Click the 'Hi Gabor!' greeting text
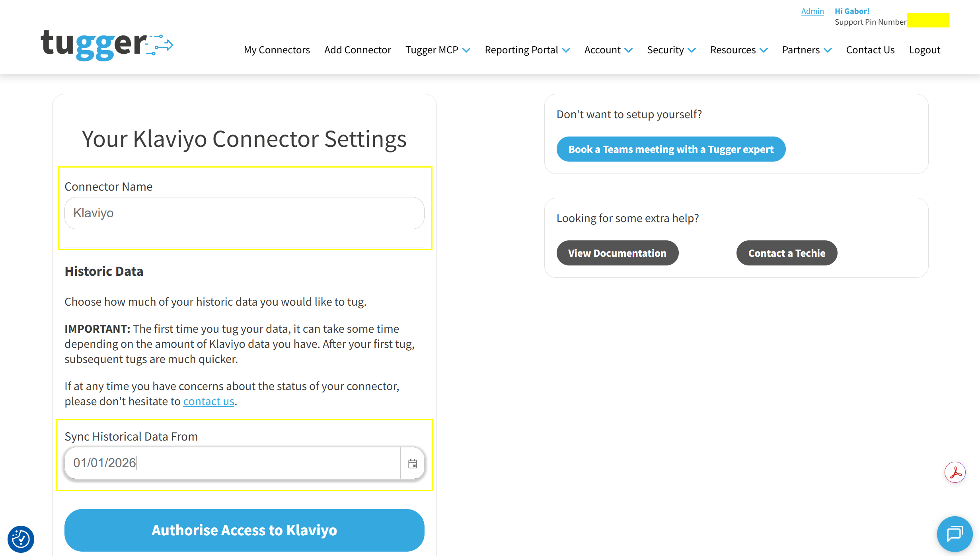The height and width of the screenshot is (556, 980). (852, 11)
